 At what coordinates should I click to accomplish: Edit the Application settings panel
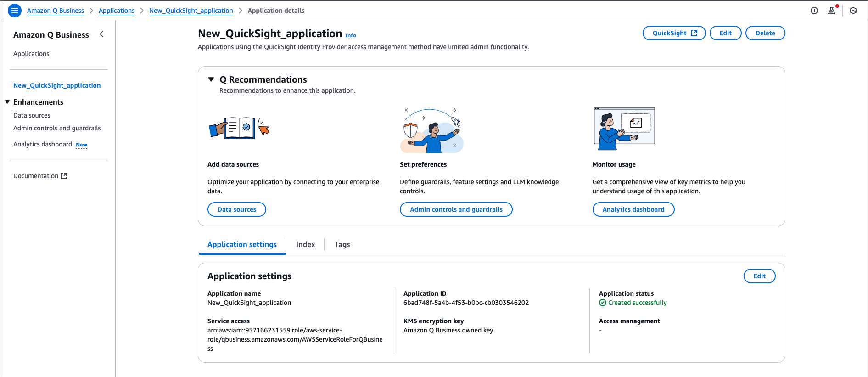(x=760, y=276)
